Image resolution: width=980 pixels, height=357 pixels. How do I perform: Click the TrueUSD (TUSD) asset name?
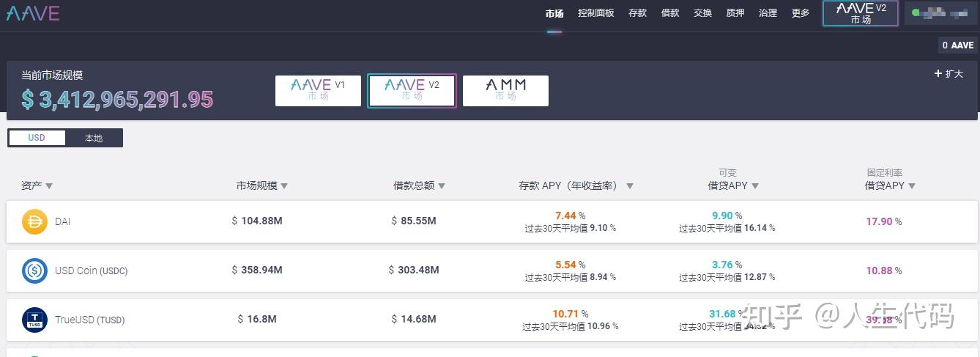[90, 320]
